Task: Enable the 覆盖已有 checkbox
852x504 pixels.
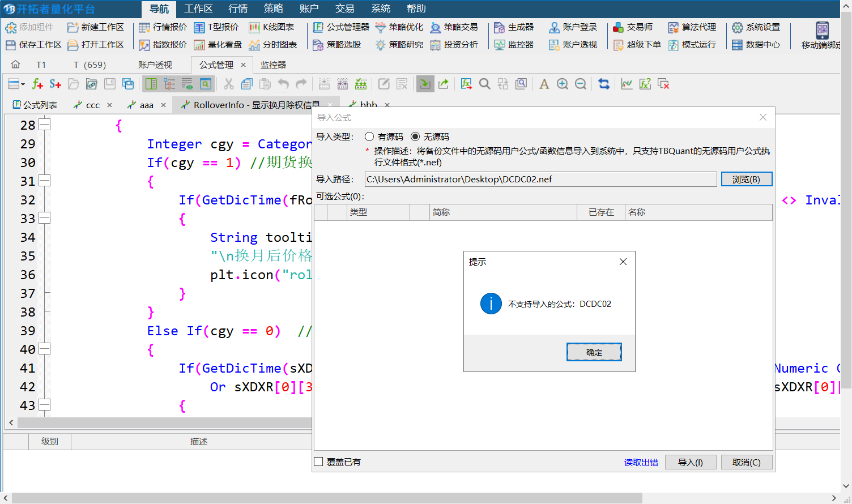Action: [x=319, y=462]
